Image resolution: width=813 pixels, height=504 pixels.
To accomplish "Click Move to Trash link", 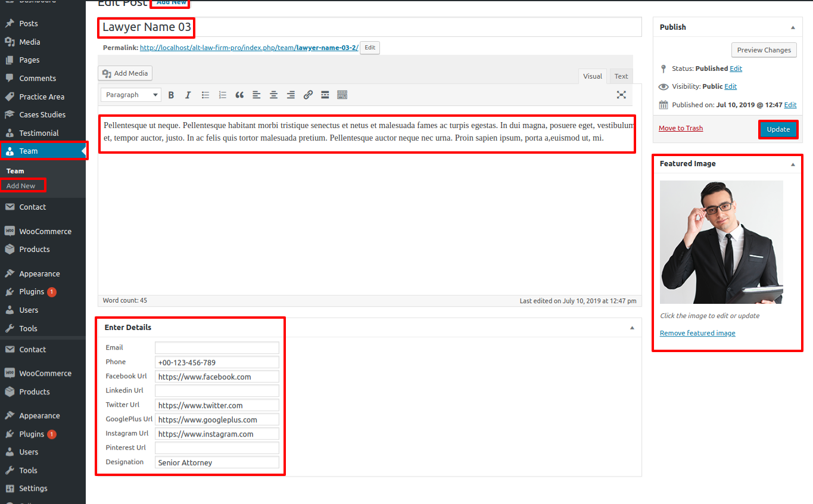I will coord(681,128).
